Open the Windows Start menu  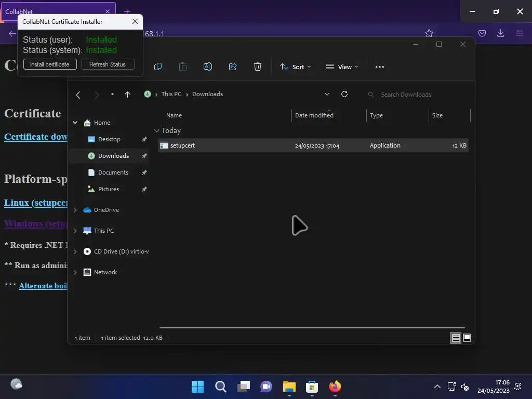pos(197,387)
